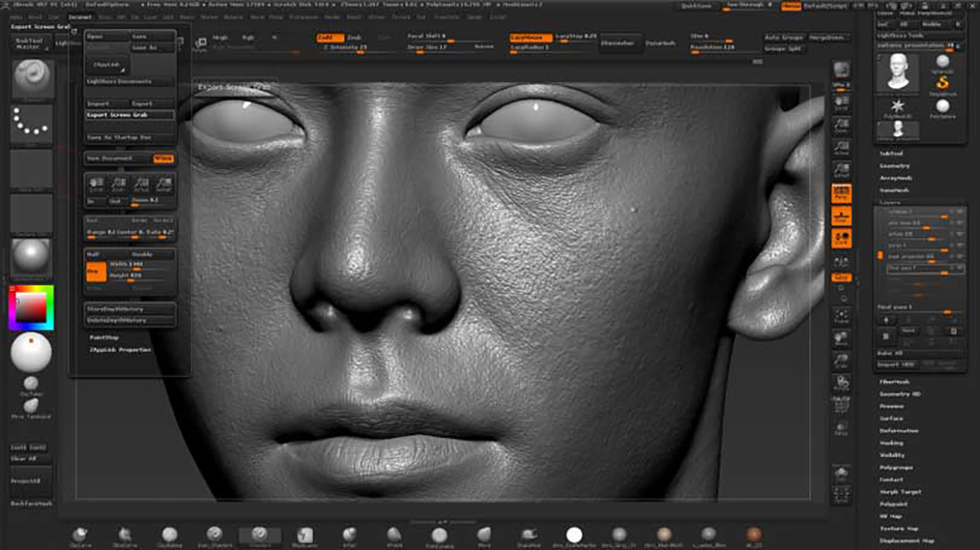The height and width of the screenshot is (550, 980).
Task: Open the Document menu in menu bar
Action: point(80,17)
